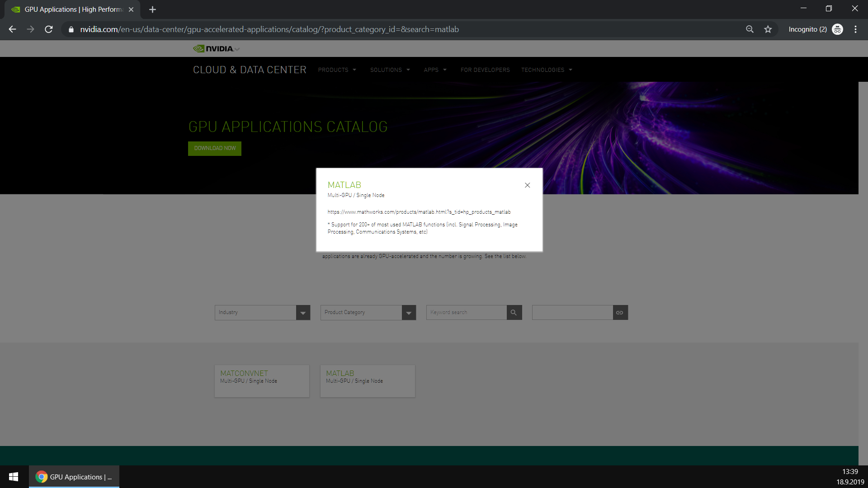The image size is (868, 488).
Task: Open the mathworks.com MATLAB product link
Action: point(419,212)
